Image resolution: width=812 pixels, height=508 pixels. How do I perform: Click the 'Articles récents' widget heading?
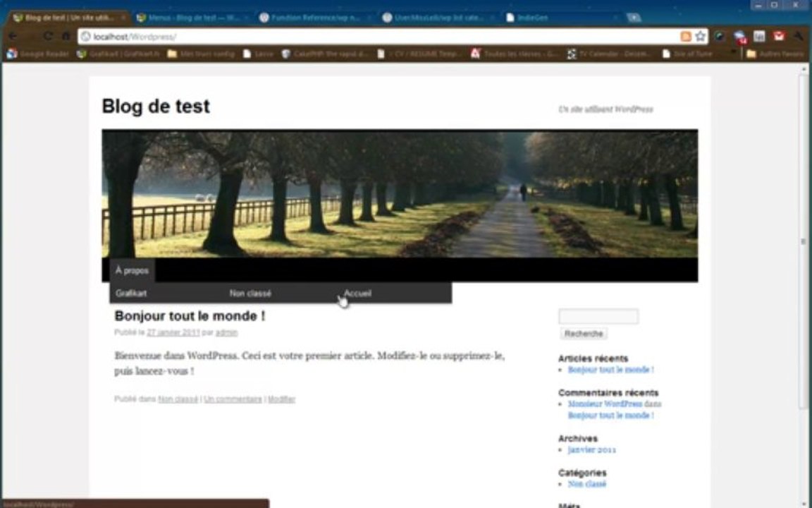tap(593, 358)
